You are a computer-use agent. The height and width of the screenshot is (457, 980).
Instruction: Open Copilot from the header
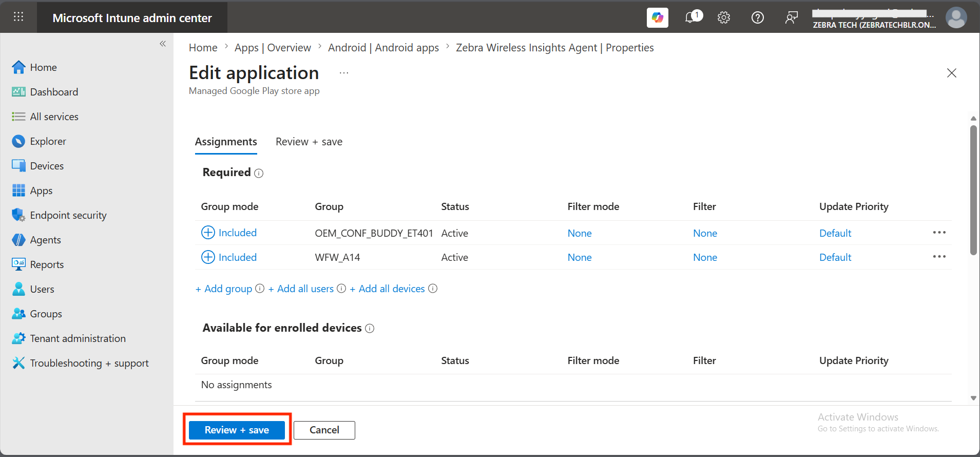(657, 17)
